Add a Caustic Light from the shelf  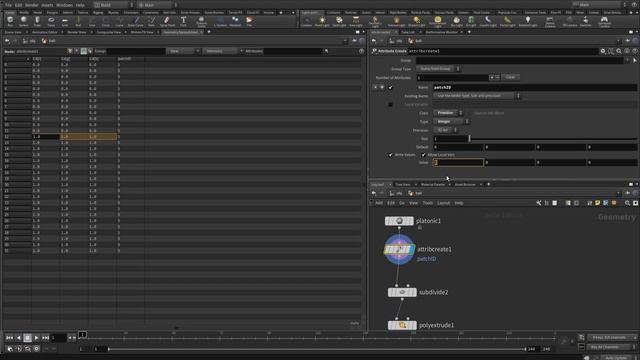488,21
